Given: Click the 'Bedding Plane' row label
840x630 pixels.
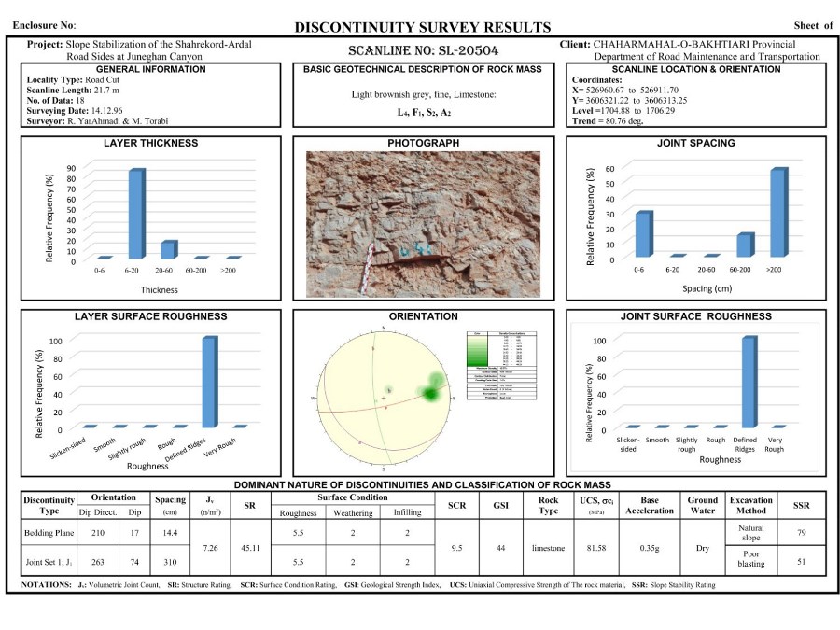Looking at the screenshot, I should (49, 533).
